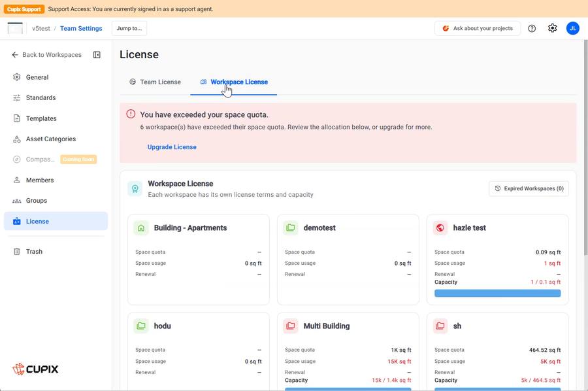Click the page vertical scrollbar
The height and width of the screenshot is (391, 588).
click(x=585, y=148)
